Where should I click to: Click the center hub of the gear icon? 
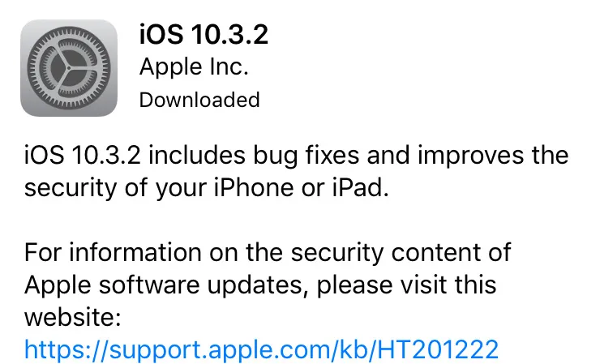click(69, 68)
